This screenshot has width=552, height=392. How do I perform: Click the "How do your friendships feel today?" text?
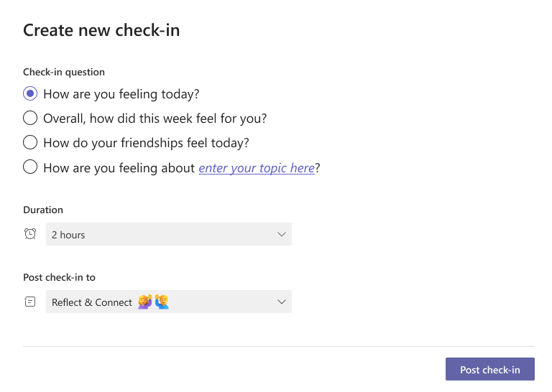(146, 143)
